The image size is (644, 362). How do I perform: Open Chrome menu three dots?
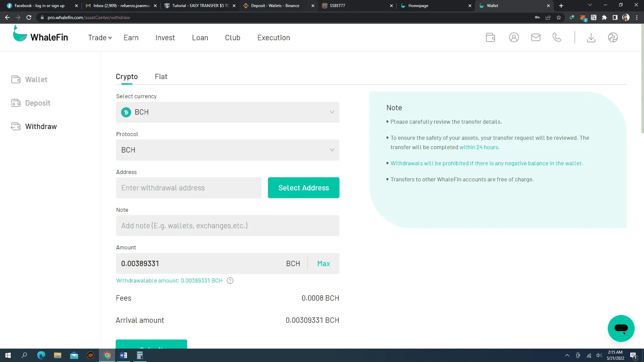click(x=637, y=17)
